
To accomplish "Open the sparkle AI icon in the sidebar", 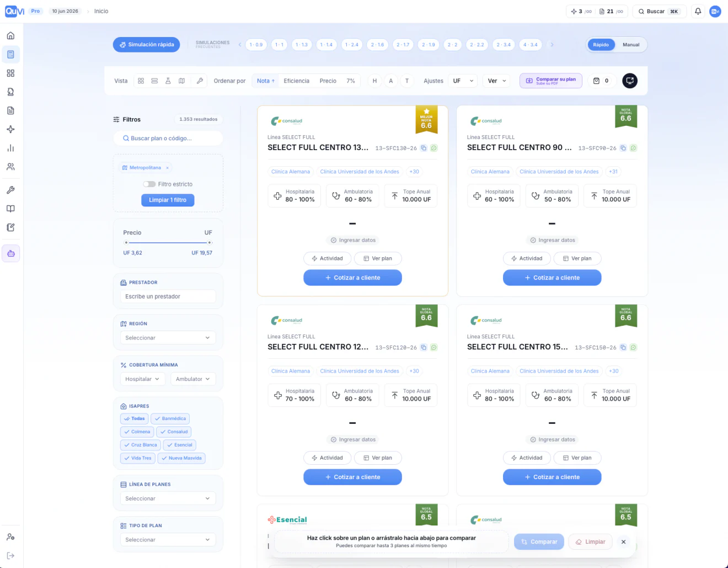I will [x=10, y=130].
